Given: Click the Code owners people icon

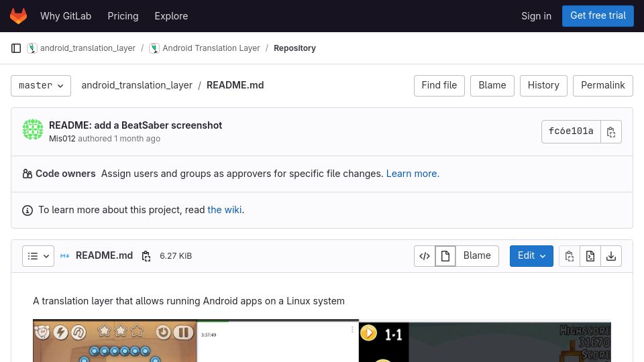Looking at the screenshot, I should (x=28, y=174).
